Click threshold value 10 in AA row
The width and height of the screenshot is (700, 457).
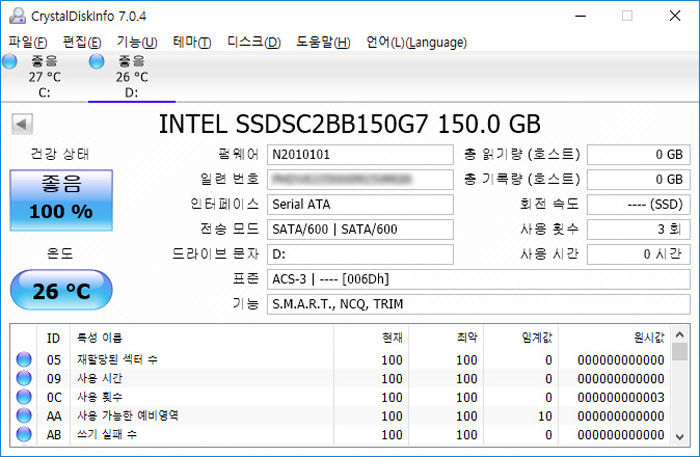click(x=545, y=416)
